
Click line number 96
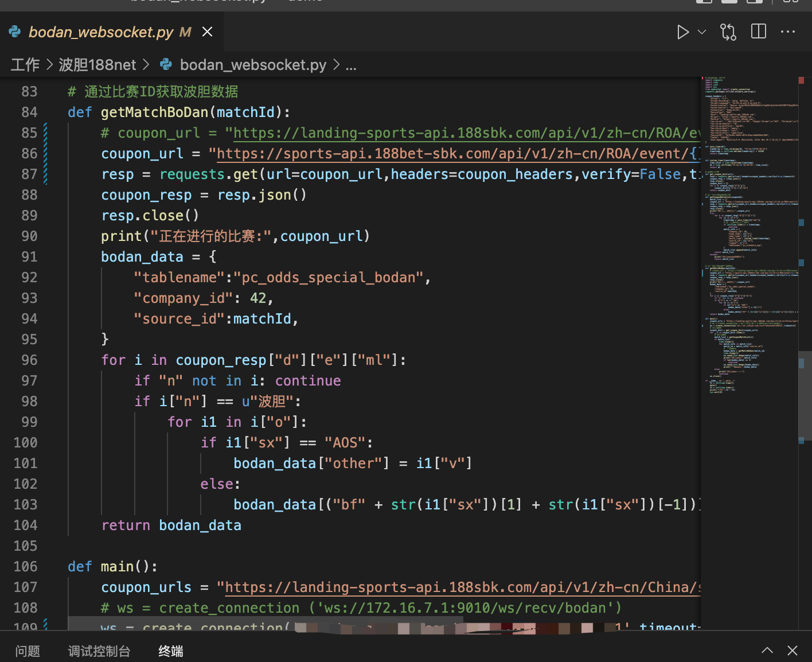click(x=29, y=360)
